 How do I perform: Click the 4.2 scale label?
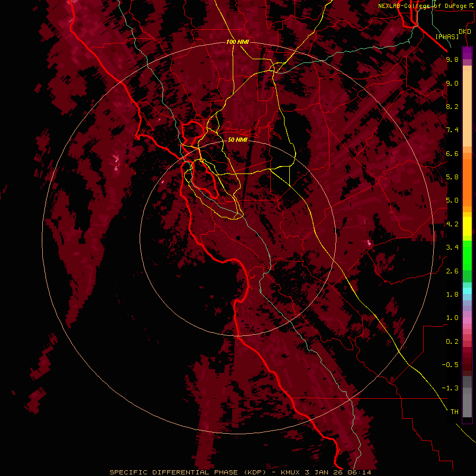452,224
